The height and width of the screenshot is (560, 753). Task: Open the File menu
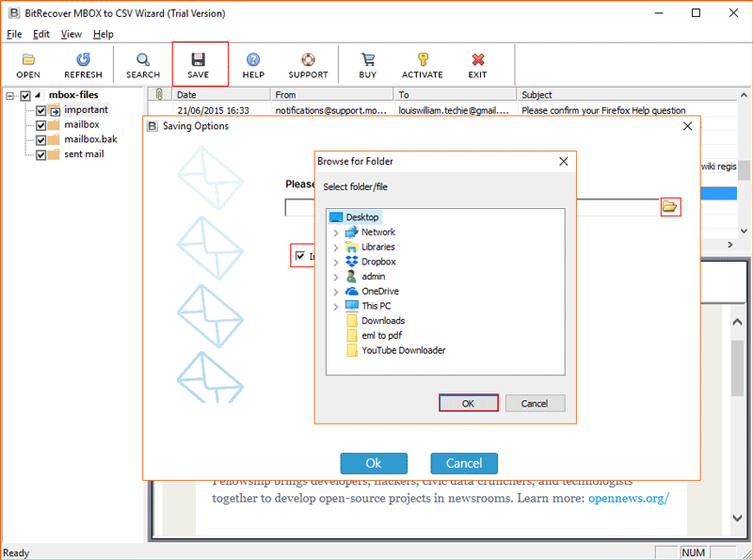(14, 34)
